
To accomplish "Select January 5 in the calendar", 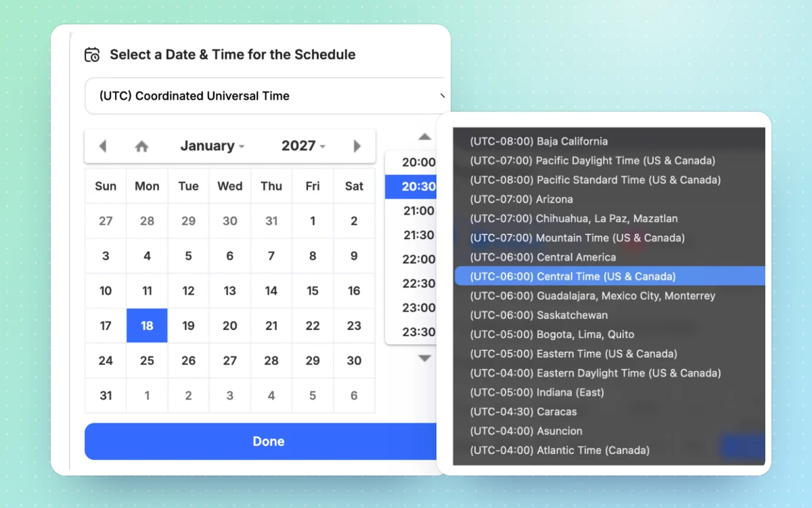I will pyautogui.click(x=189, y=256).
